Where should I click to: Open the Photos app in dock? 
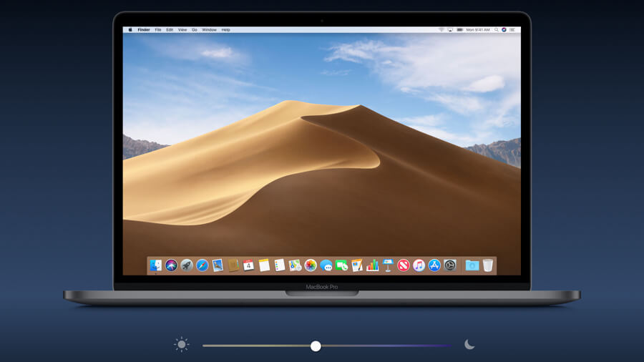[x=311, y=265]
